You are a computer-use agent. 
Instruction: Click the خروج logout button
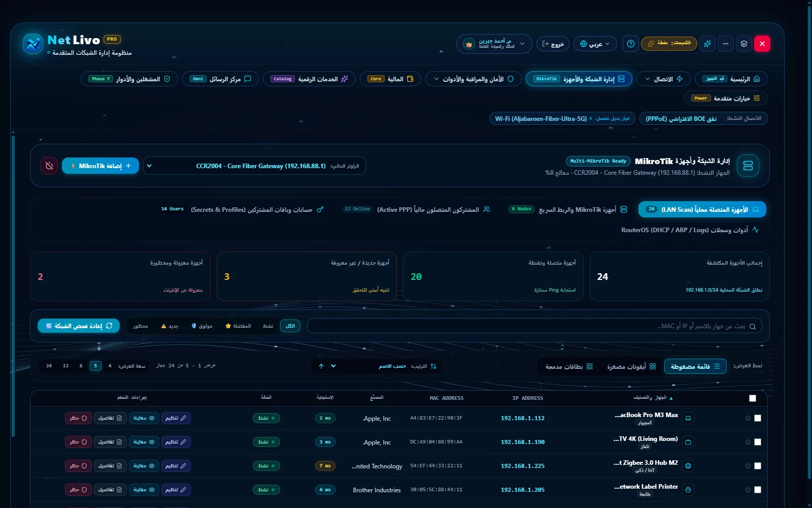(x=553, y=44)
